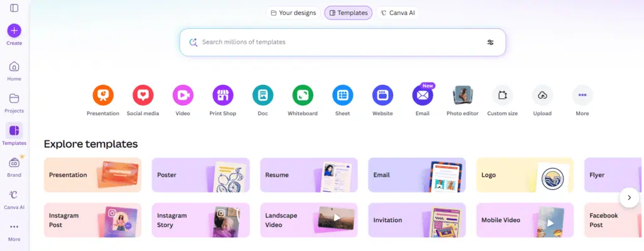Open Canva AI from sidebar

point(14,199)
